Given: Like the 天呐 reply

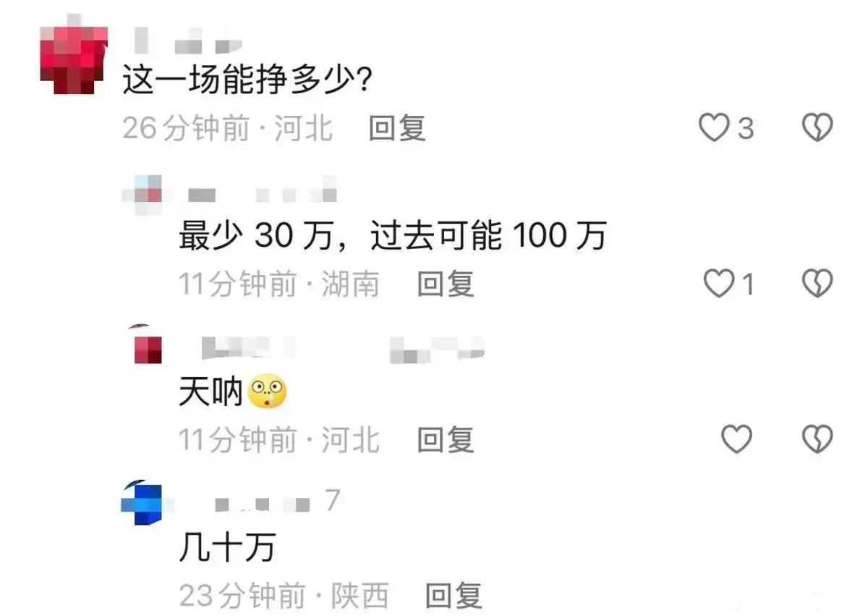Looking at the screenshot, I should pyautogui.click(x=736, y=439).
